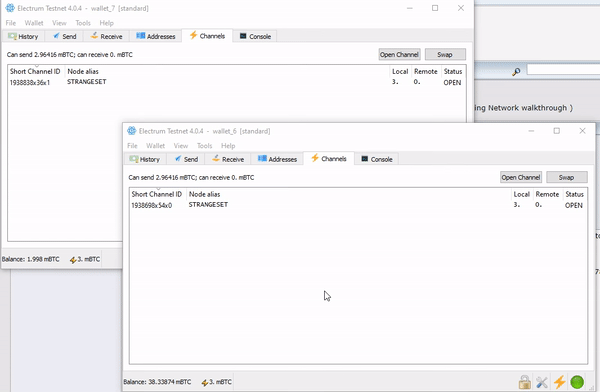The width and height of the screenshot is (600, 392).
Task: Open the View menu in wallet_6
Action: [x=181, y=146]
